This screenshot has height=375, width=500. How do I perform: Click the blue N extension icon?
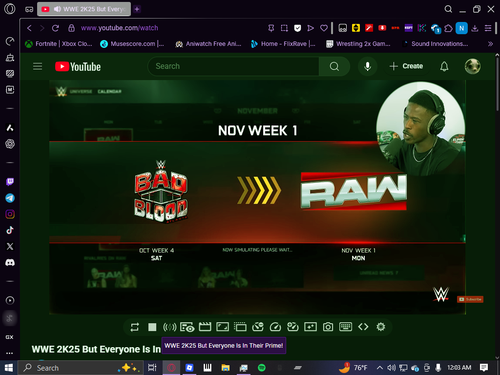[462, 28]
